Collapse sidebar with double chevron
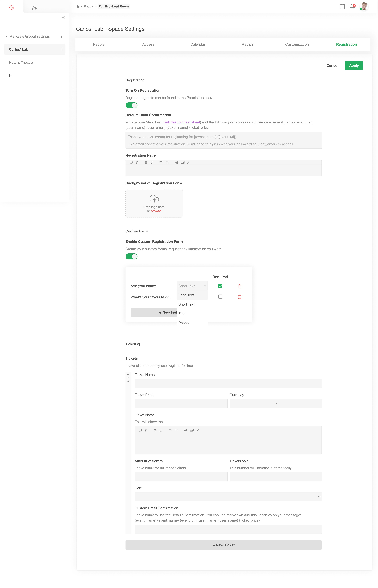The width and height of the screenshot is (378, 588). tap(63, 17)
